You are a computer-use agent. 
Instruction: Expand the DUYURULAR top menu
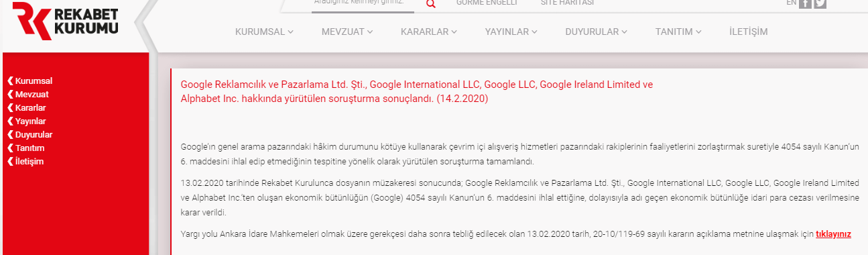tap(597, 32)
